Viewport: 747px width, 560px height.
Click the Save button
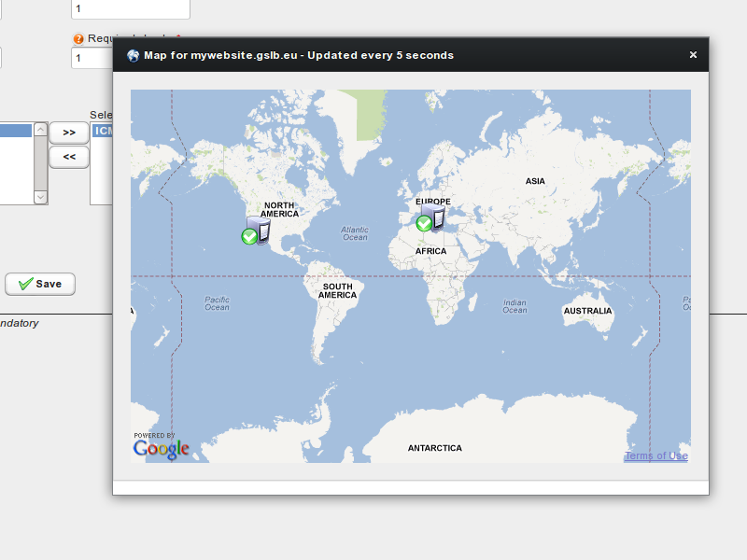pos(40,284)
